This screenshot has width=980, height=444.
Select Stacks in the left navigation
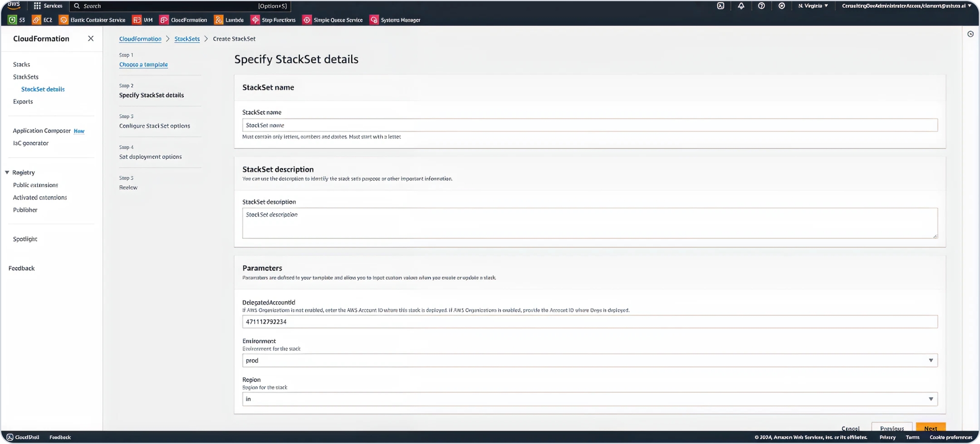tap(21, 65)
